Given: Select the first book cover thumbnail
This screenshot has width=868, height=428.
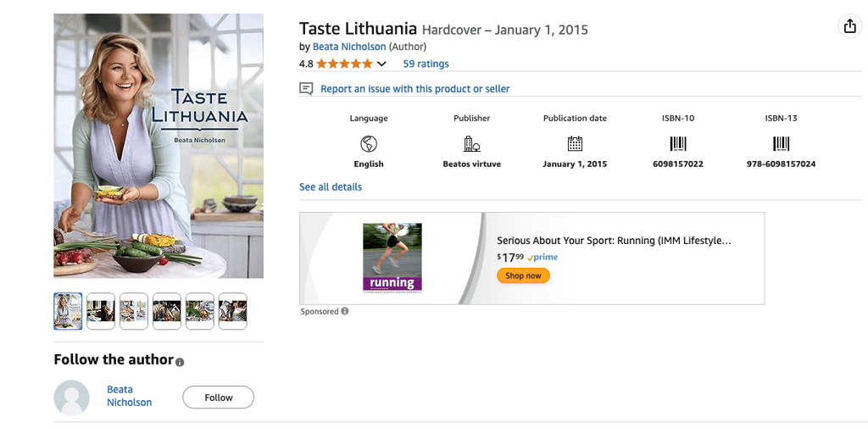Looking at the screenshot, I should coord(68,311).
